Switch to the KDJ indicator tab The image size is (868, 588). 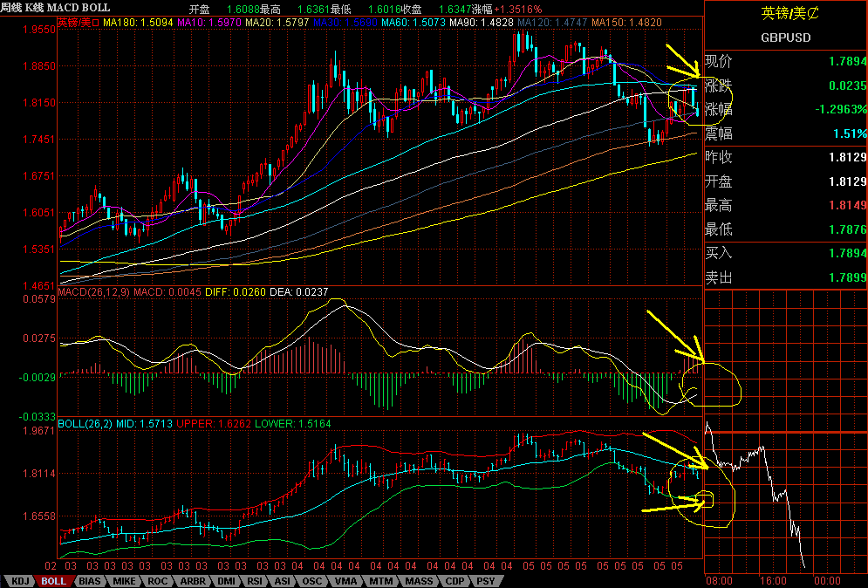point(20,581)
